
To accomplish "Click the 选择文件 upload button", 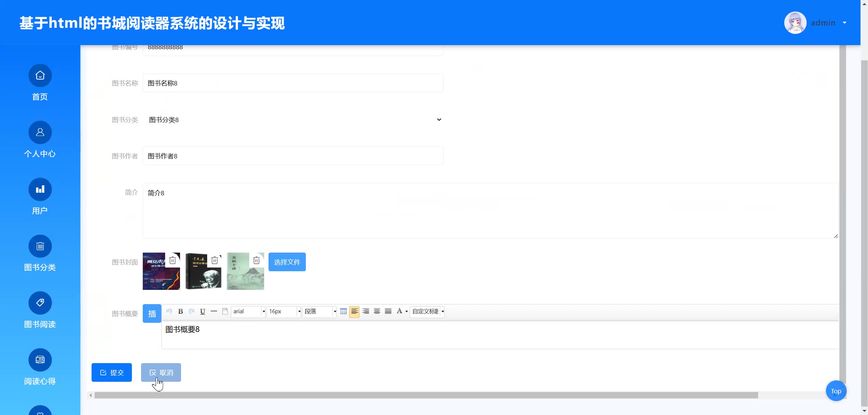I will click(x=287, y=262).
